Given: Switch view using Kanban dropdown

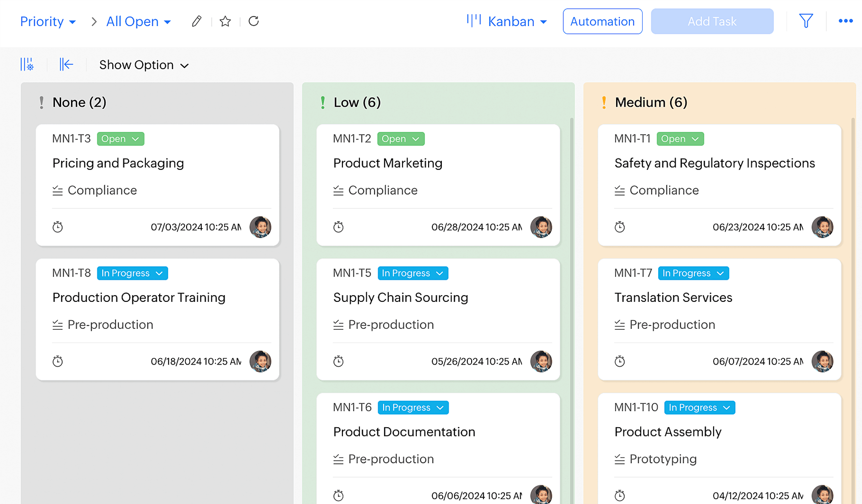Looking at the screenshot, I should 507,22.
